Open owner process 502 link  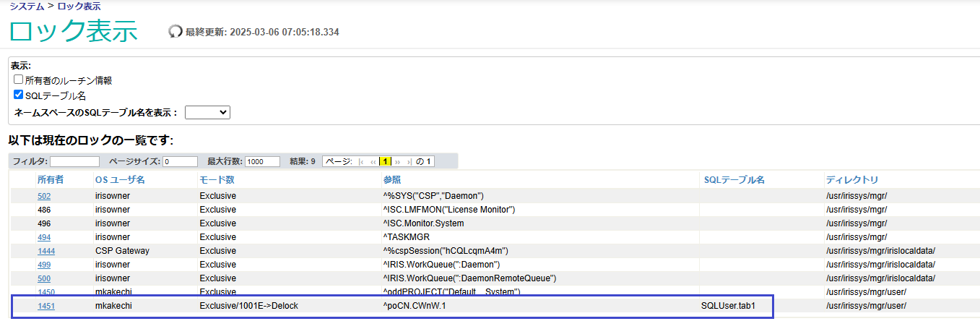[44, 196]
